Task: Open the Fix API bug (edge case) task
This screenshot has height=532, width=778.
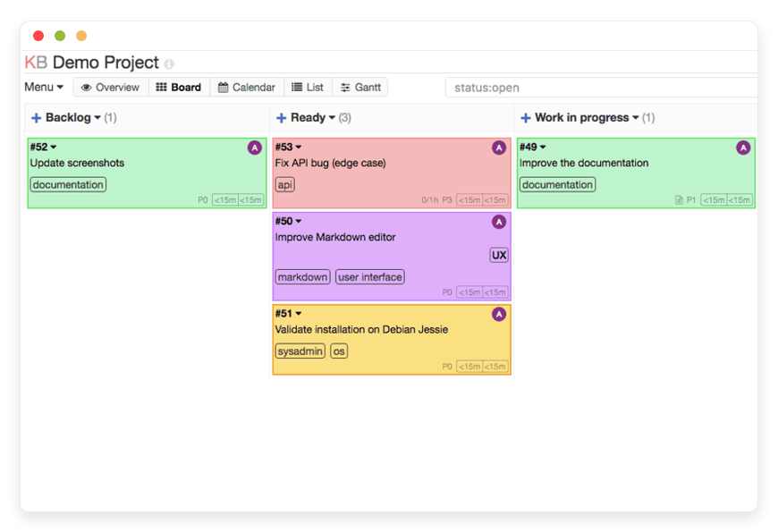Action: (x=331, y=164)
